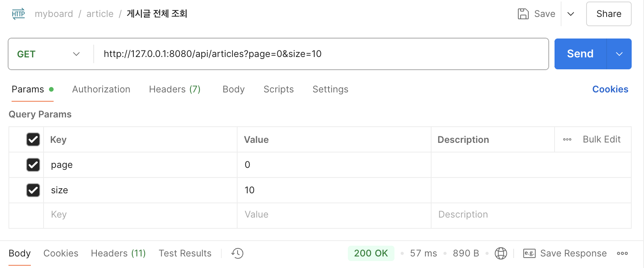644x268 pixels.
Task: Open query params column options ellipsis
Action: pos(567,139)
